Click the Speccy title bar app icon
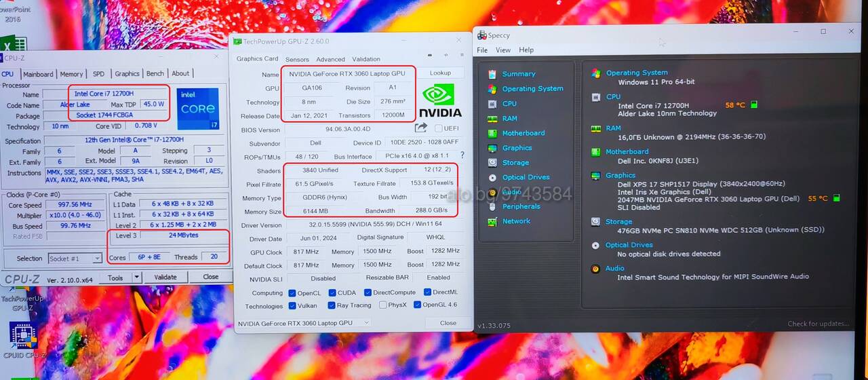This screenshot has width=868, height=380. pos(481,35)
